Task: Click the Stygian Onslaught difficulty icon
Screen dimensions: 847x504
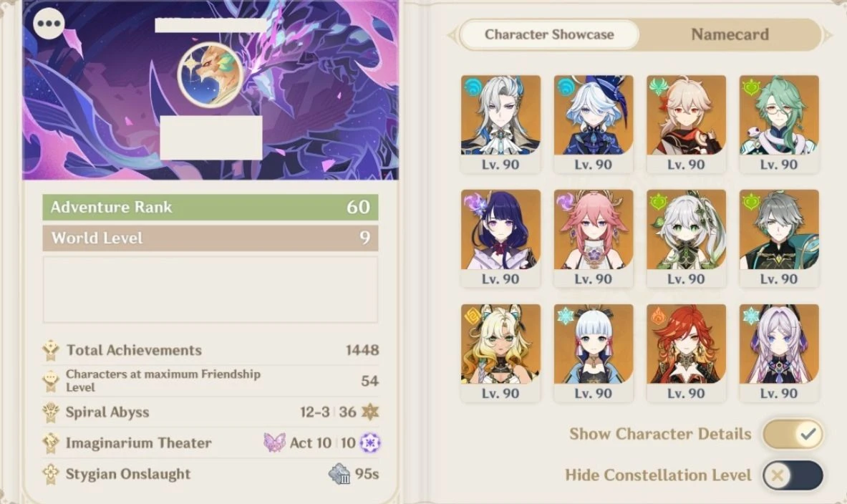Action: (x=339, y=474)
